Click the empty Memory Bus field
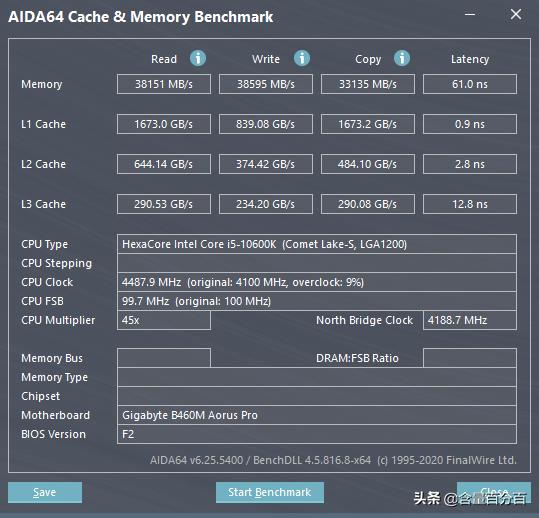This screenshot has height=518, width=539. pos(164,358)
